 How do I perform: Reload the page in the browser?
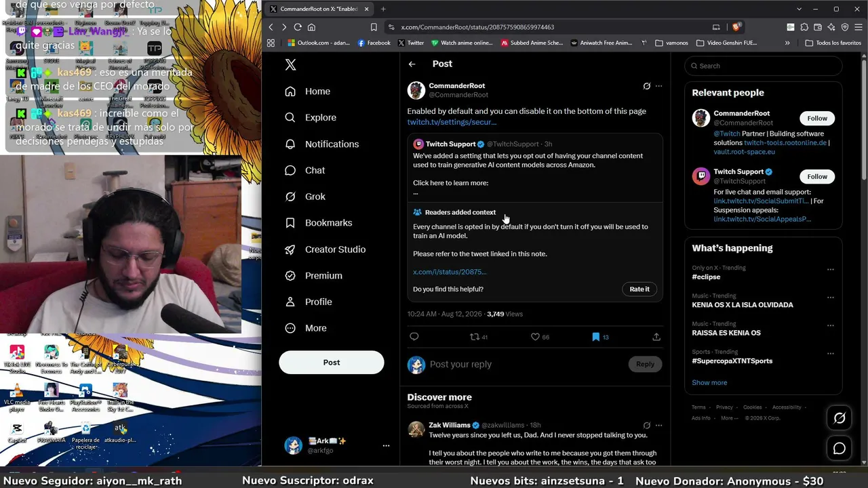pos(298,27)
